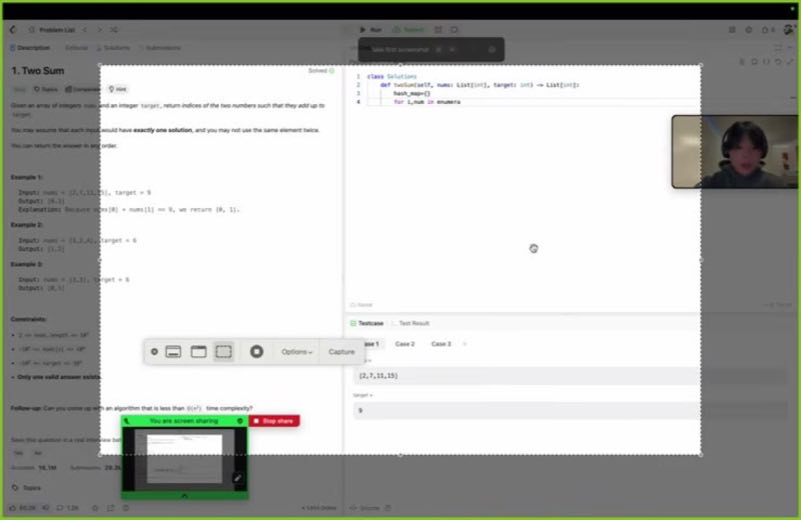Open the help question mark icon
Screen dimensions: 801x520
coord(126,508)
